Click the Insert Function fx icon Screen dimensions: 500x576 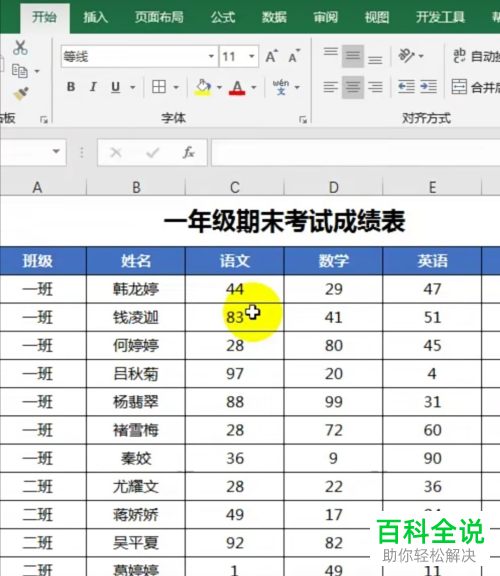[188, 152]
